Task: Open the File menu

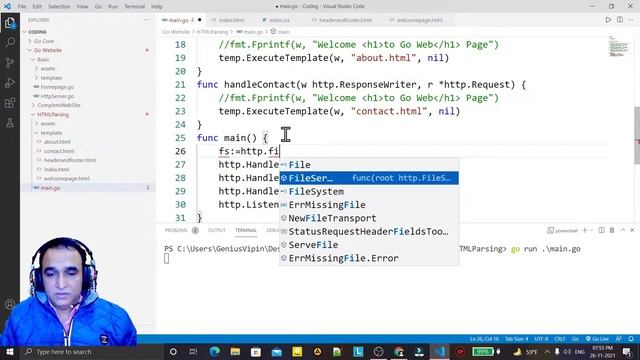Action: (22, 6)
